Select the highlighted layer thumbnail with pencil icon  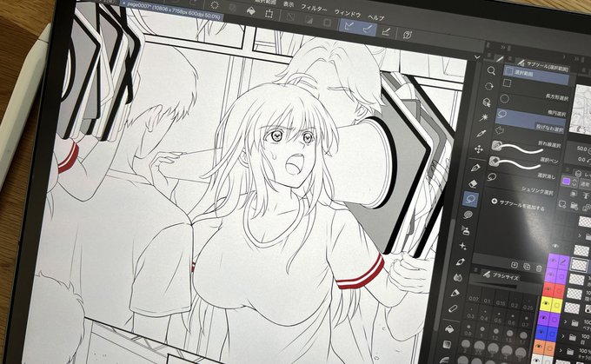pos(579,264)
